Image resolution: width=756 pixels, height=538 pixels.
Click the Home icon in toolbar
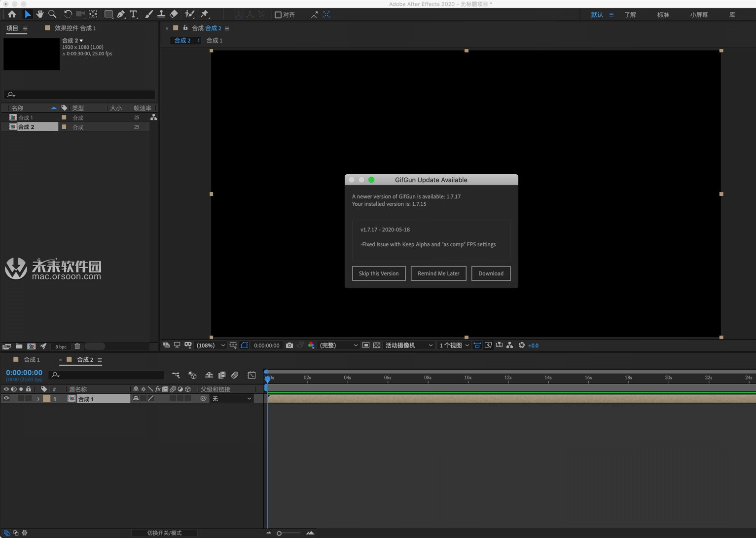[x=12, y=14]
